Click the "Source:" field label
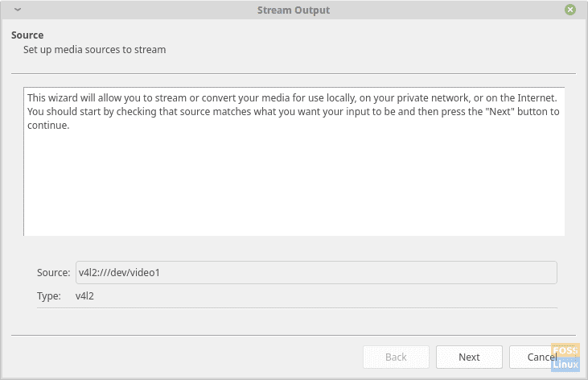This screenshot has height=380, width=588. coord(54,272)
